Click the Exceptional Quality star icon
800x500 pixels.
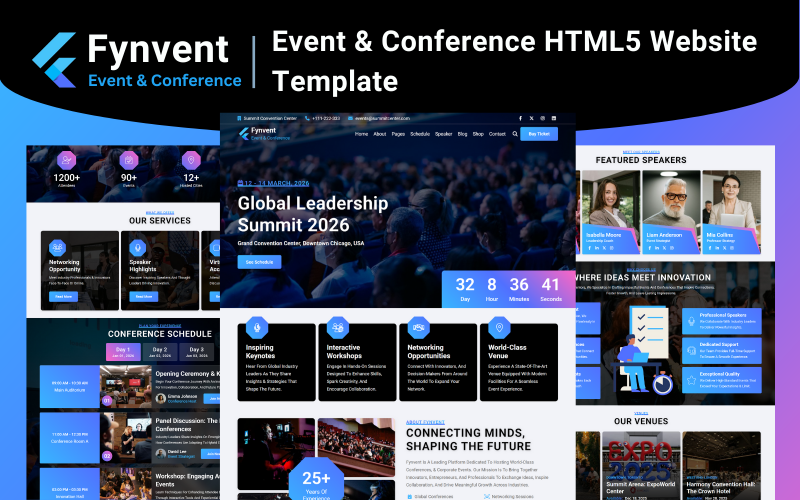(x=691, y=380)
